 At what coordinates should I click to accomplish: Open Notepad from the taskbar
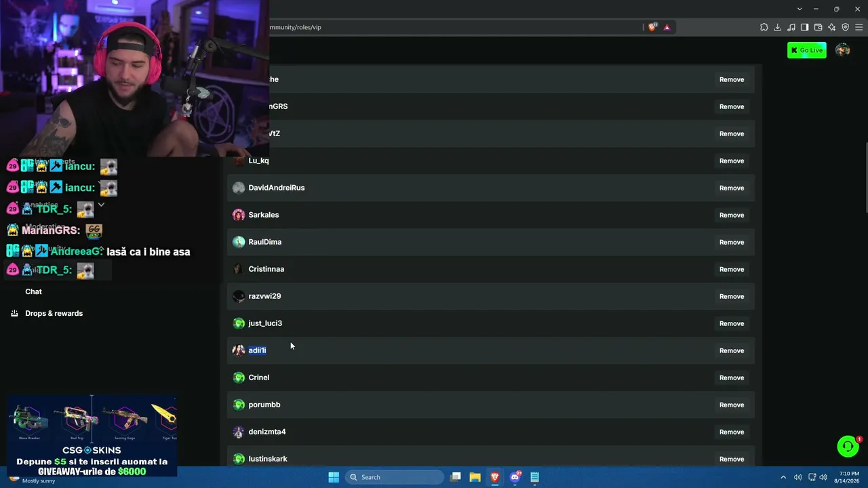[x=535, y=477]
